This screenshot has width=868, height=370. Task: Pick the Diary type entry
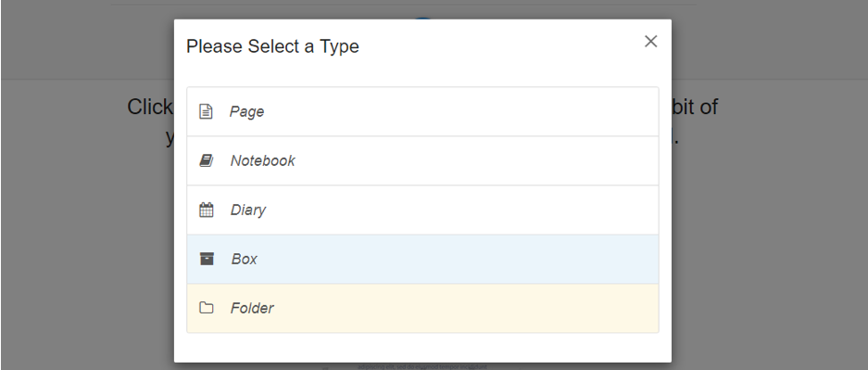(423, 210)
